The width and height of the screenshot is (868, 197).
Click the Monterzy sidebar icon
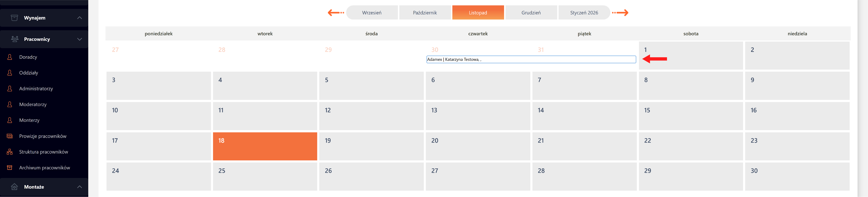pyautogui.click(x=10, y=120)
